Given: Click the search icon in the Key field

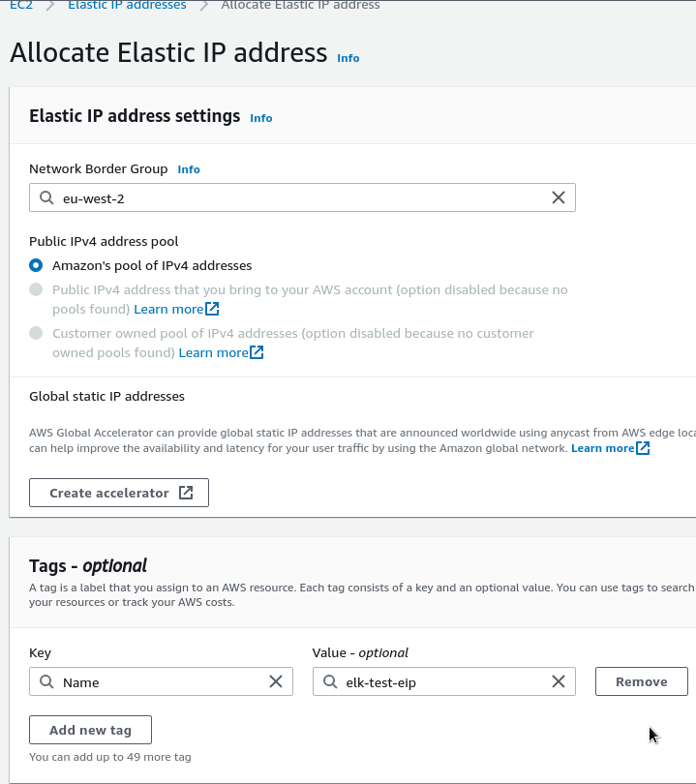Looking at the screenshot, I should click(x=46, y=681).
